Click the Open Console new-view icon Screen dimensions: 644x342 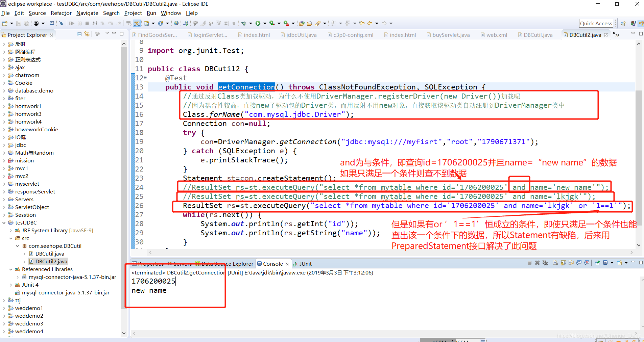point(619,263)
